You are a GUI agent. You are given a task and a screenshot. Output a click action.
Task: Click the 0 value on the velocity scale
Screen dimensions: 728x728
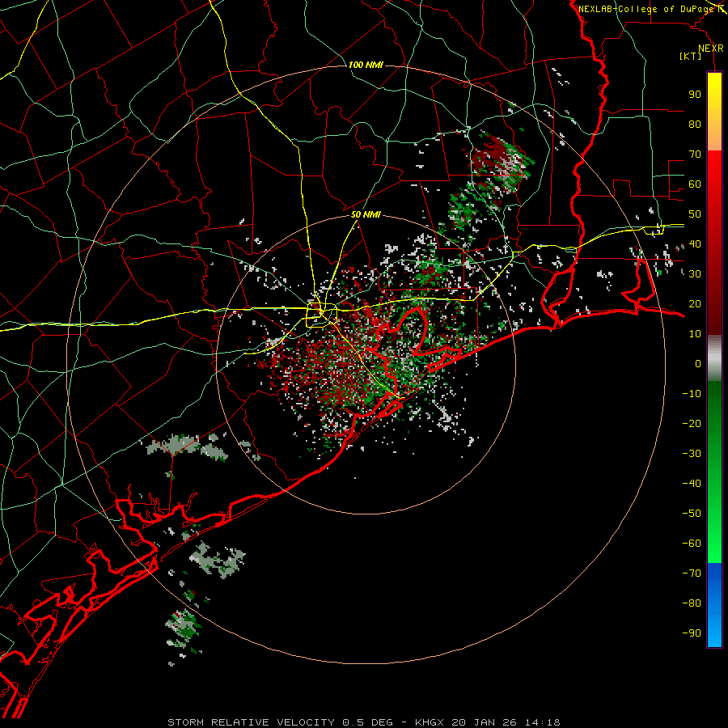tap(698, 363)
